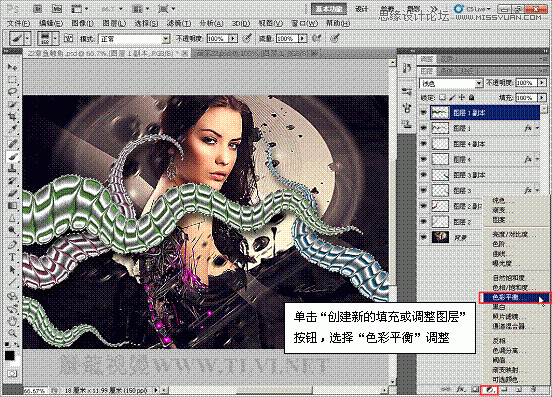552x397 pixels.
Task: Open the brush preset picker arrow
Action: [55, 38]
